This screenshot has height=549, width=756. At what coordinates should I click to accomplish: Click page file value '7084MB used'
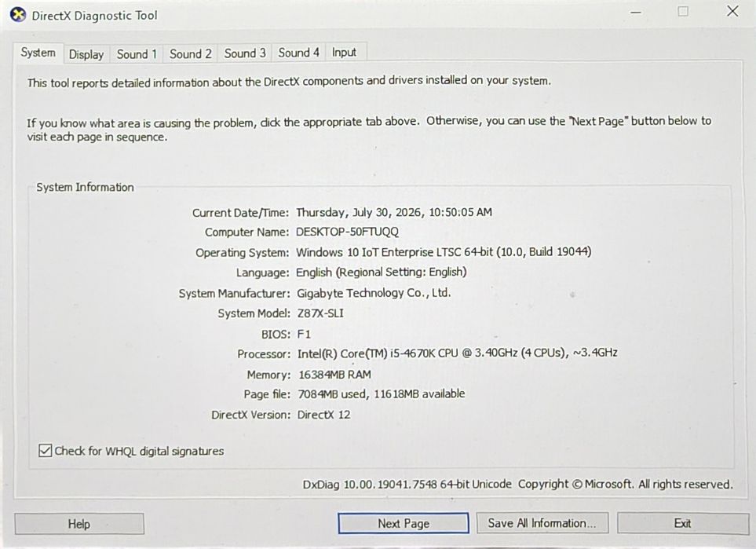[332, 394]
